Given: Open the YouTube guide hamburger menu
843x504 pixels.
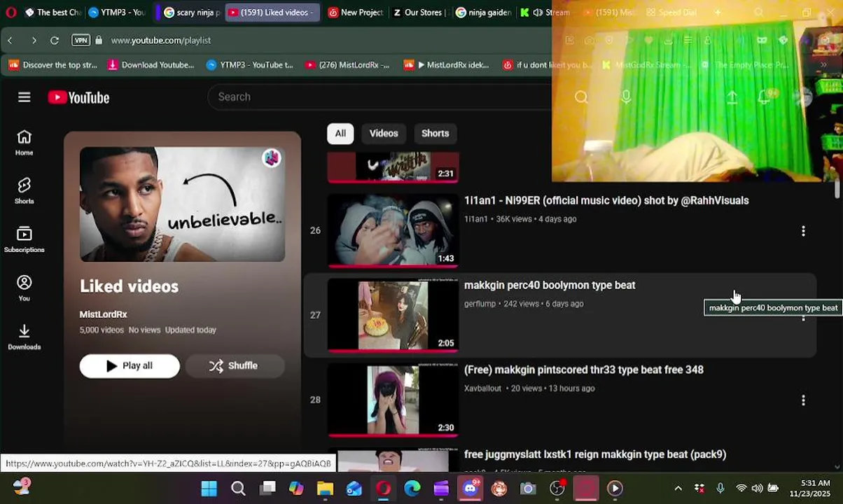Looking at the screenshot, I should [25, 97].
